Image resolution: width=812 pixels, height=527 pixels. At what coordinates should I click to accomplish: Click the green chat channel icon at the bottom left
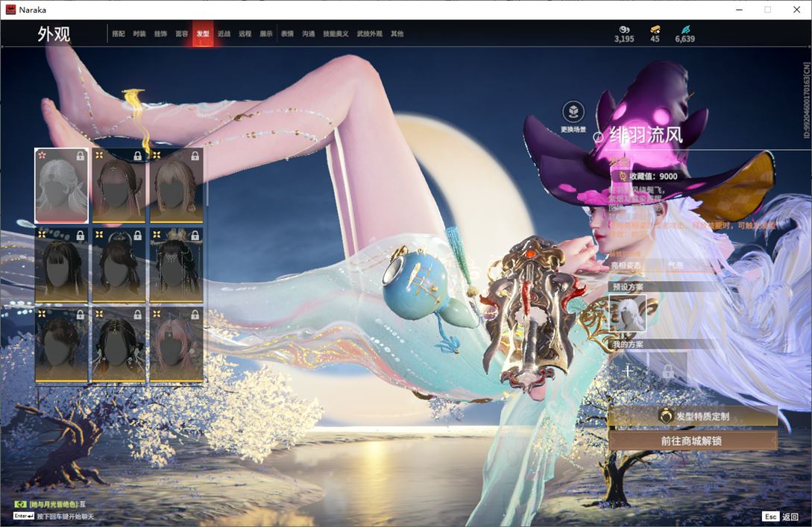click(x=20, y=504)
